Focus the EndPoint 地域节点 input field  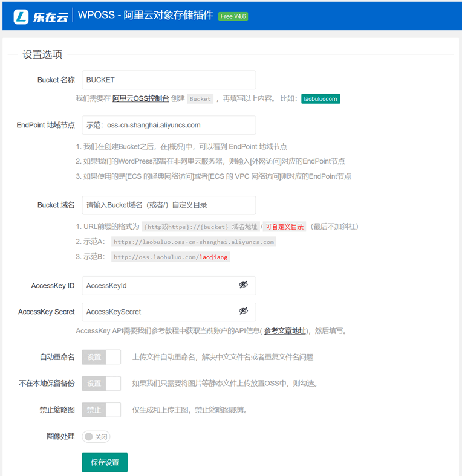click(169, 125)
